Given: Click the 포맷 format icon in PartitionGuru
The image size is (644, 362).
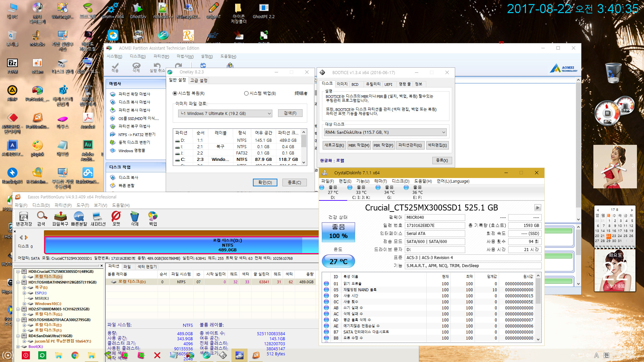Looking at the screenshot, I should tap(116, 219).
